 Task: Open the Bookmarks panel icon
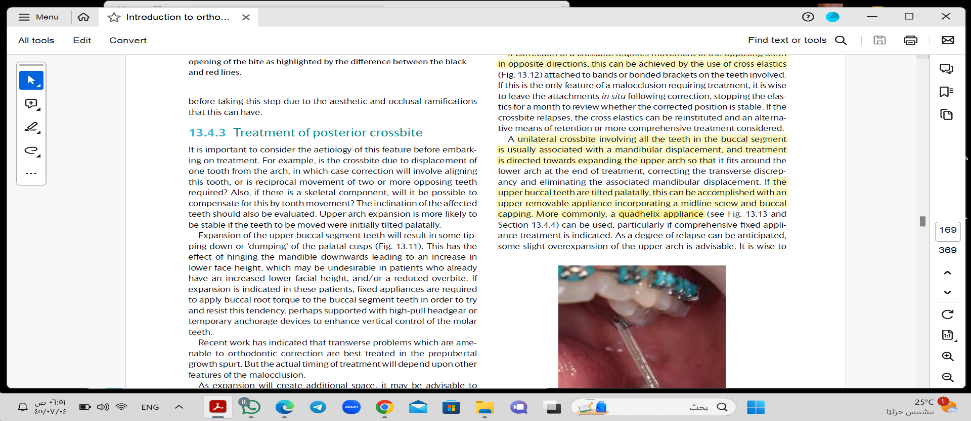pyautogui.click(x=946, y=92)
